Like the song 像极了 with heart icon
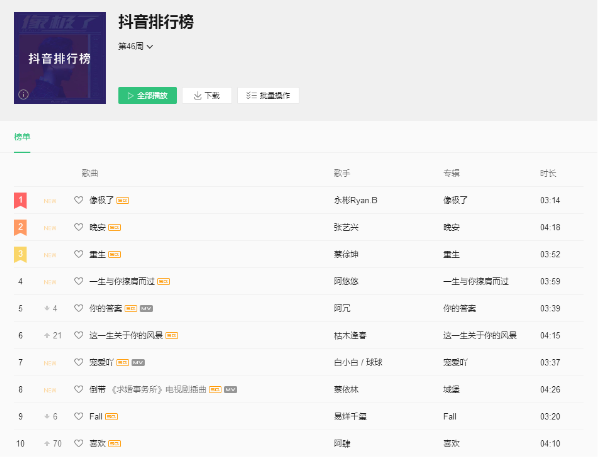Viewport: 598px width, 457px height. coord(79,200)
